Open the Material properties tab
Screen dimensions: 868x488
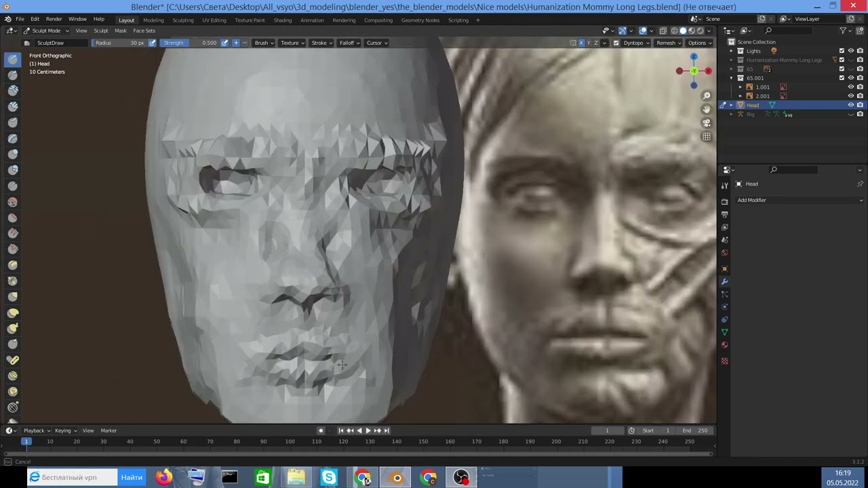coord(724,345)
